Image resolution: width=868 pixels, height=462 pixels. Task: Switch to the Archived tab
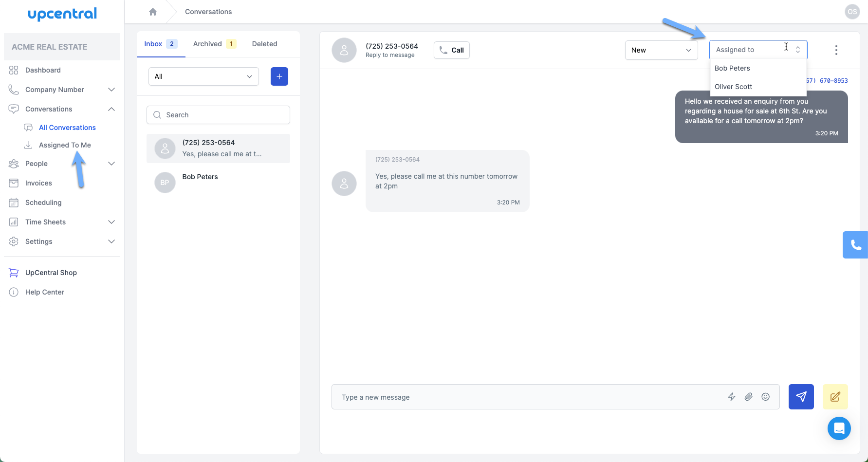coord(207,43)
